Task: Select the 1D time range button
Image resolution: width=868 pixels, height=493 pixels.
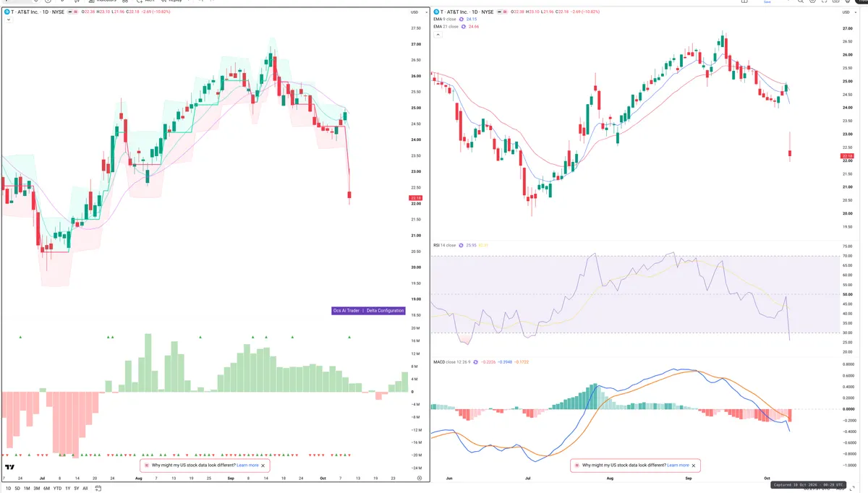Action: (9, 489)
